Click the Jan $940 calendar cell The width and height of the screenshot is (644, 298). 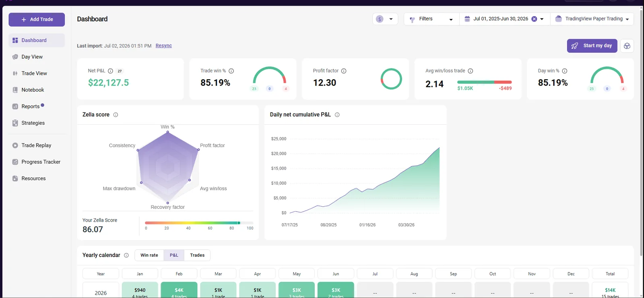[x=140, y=290]
